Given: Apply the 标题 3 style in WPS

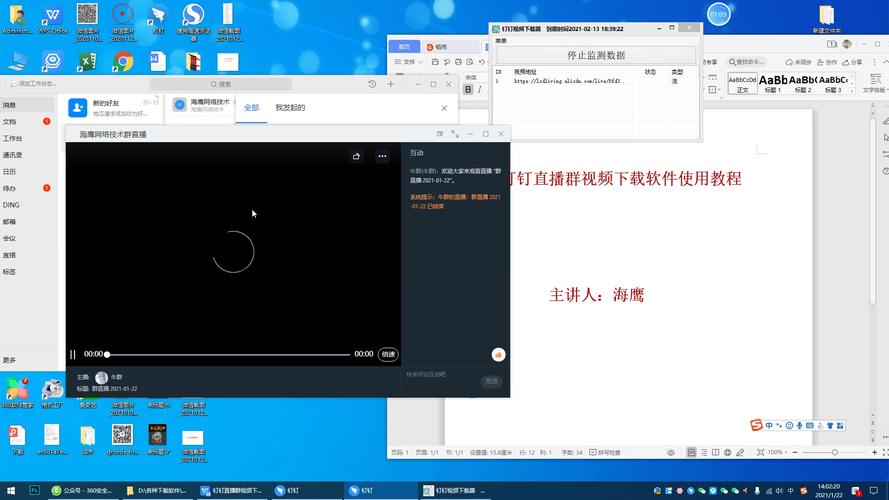Looking at the screenshot, I should (x=833, y=83).
